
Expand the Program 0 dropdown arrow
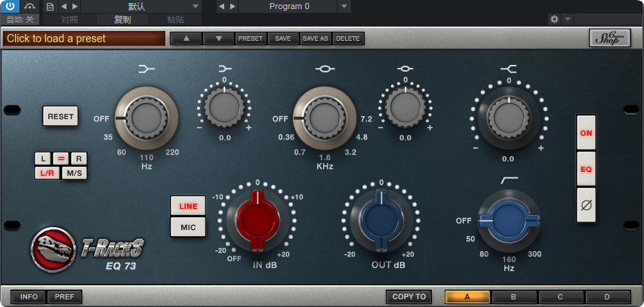pos(344,7)
